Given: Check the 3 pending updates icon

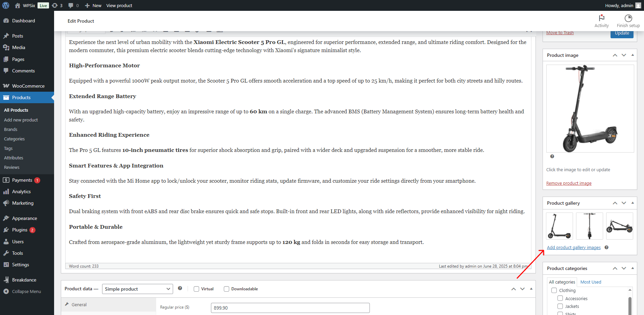Looking at the screenshot, I should coord(55,5).
